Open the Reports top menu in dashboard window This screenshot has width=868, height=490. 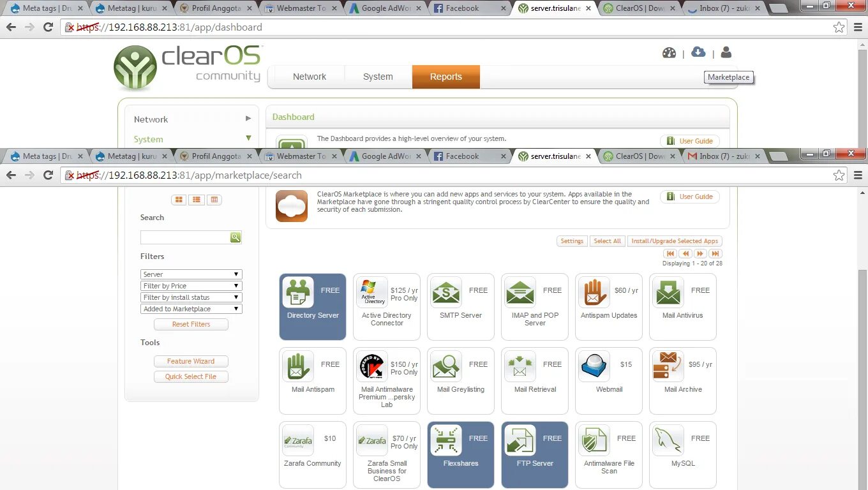point(445,77)
